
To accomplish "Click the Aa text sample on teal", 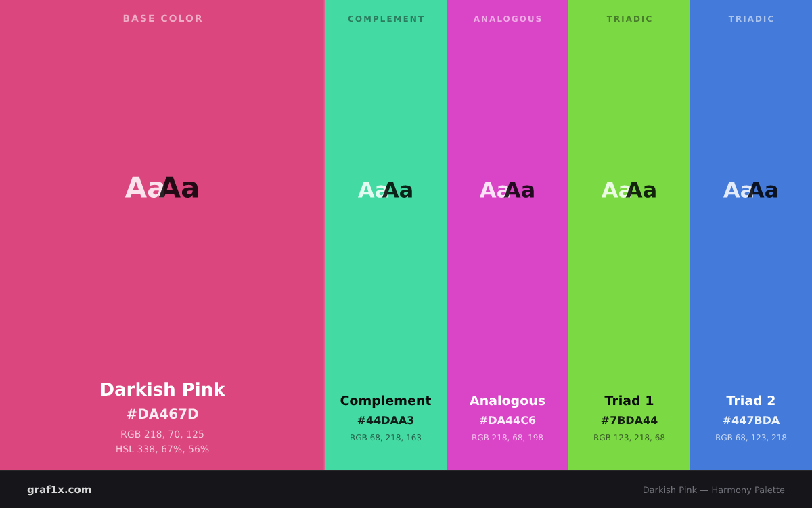I will pos(386,190).
